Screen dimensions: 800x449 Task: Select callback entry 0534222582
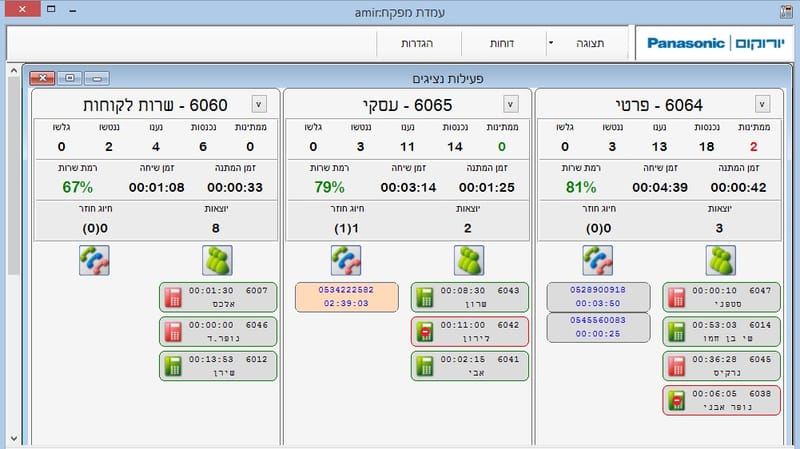tap(346, 296)
